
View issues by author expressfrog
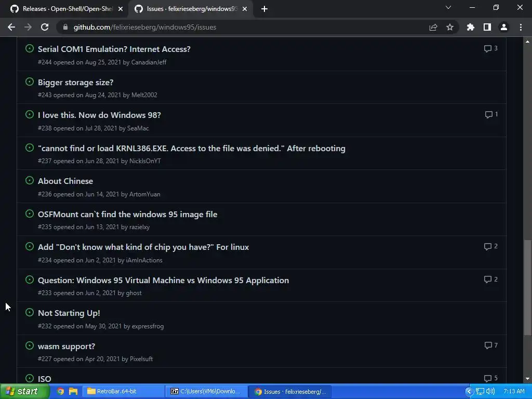coord(148,326)
